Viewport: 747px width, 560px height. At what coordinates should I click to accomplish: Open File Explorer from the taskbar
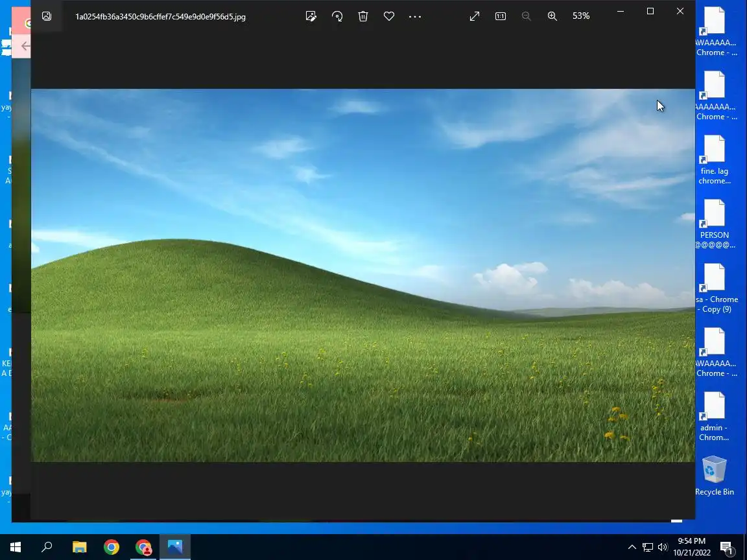(x=79, y=547)
